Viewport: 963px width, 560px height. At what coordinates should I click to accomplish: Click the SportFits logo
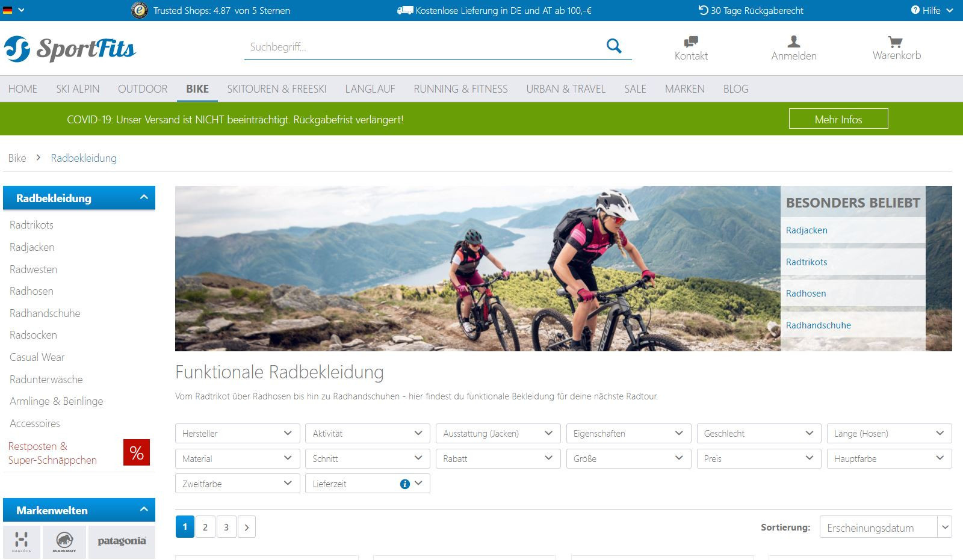(x=70, y=49)
